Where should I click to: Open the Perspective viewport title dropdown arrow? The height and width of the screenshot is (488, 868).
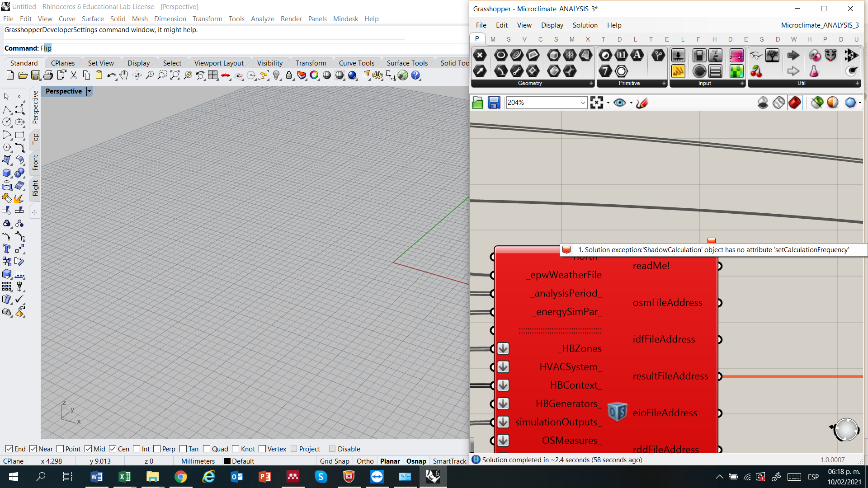coord(89,91)
